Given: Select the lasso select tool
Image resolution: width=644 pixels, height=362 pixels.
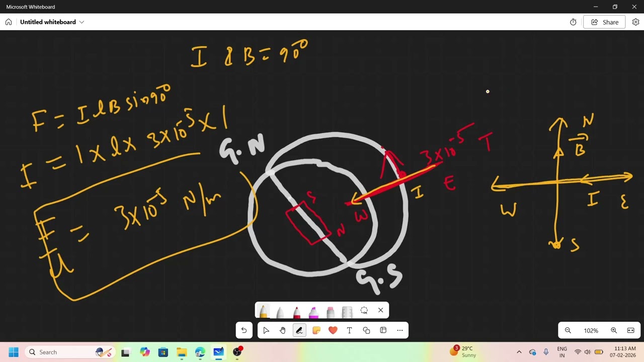Looking at the screenshot, I should pyautogui.click(x=364, y=311).
